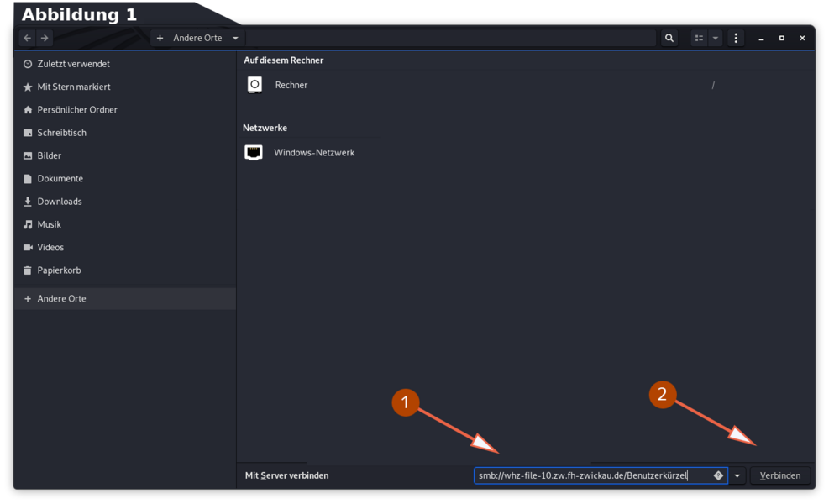Click the Verbinden button
829x504 pixels.
[779, 475]
